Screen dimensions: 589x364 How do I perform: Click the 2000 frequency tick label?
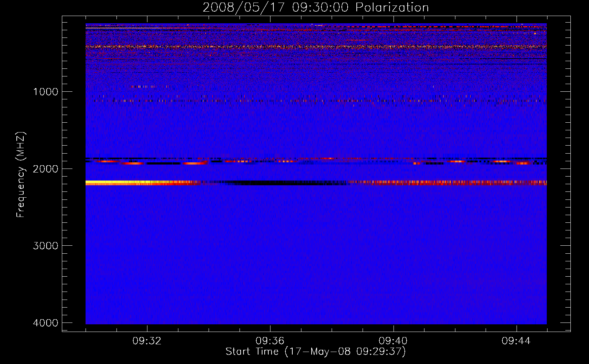click(x=46, y=169)
